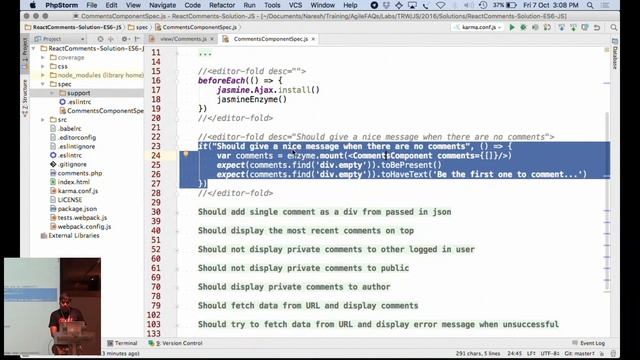This screenshot has width=640, height=360.
Task: Click folded text 'Should display private comments to author'
Action: coord(294,287)
